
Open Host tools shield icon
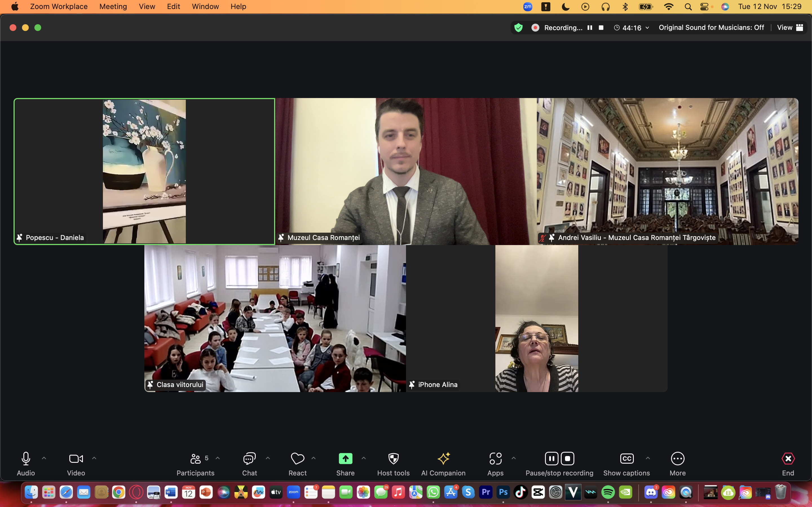tap(393, 458)
